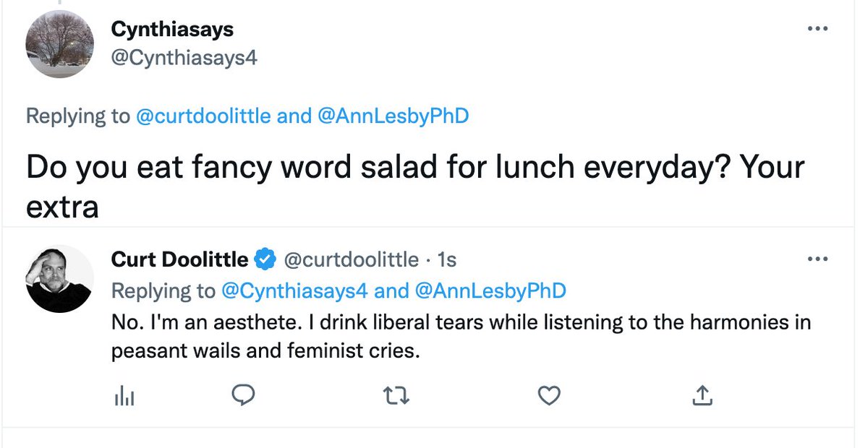Click the reply bubble icon on Curt's tweet
The image size is (868, 448).
pos(243,395)
